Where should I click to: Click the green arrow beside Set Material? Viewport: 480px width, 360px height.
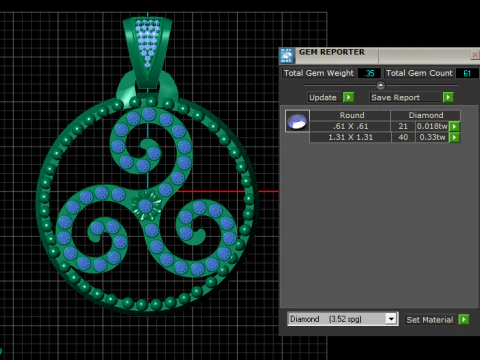464,319
